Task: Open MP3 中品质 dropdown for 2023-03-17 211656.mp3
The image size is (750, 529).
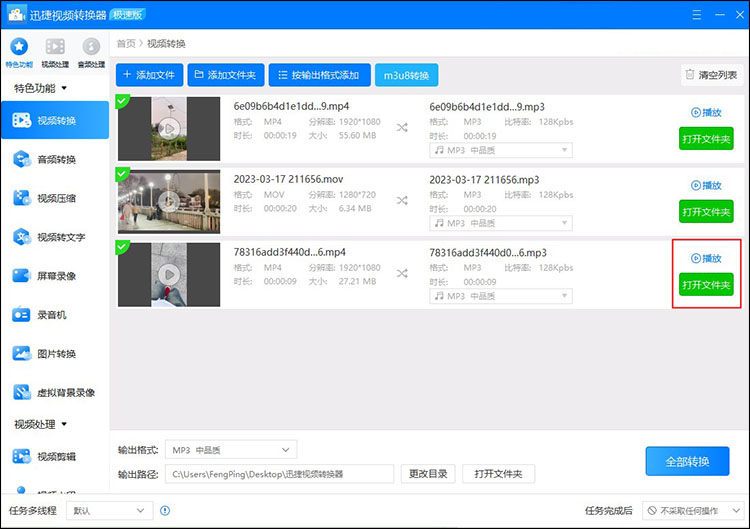Action: [501, 223]
